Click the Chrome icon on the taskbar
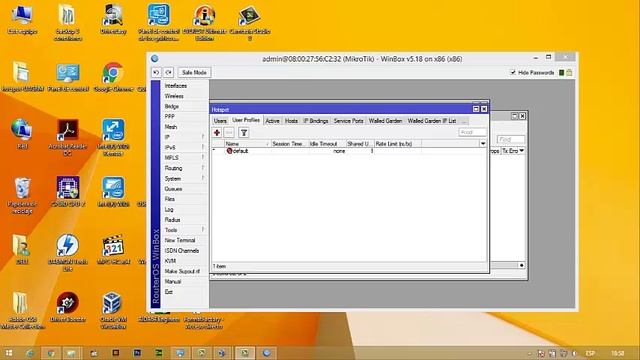Image resolution: width=640 pixels, height=360 pixels. (51, 353)
